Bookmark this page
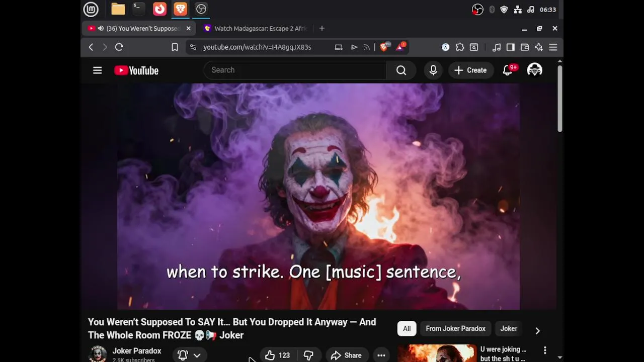The image size is (644, 362). click(x=175, y=47)
